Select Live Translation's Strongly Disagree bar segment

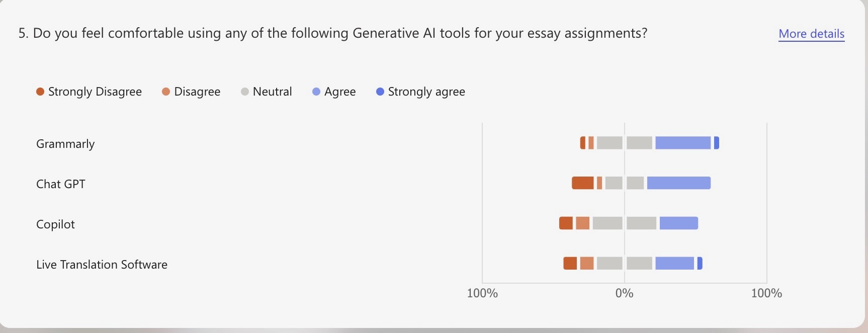point(570,263)
